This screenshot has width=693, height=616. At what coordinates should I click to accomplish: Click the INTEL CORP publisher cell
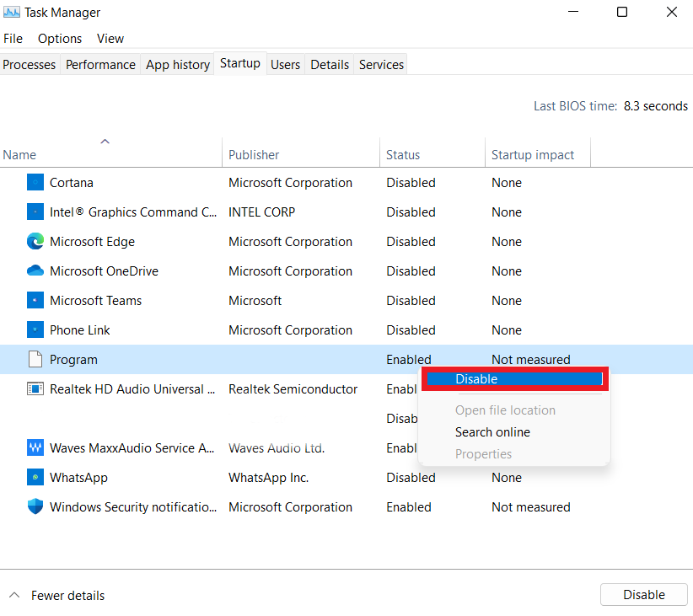[261, 212]
